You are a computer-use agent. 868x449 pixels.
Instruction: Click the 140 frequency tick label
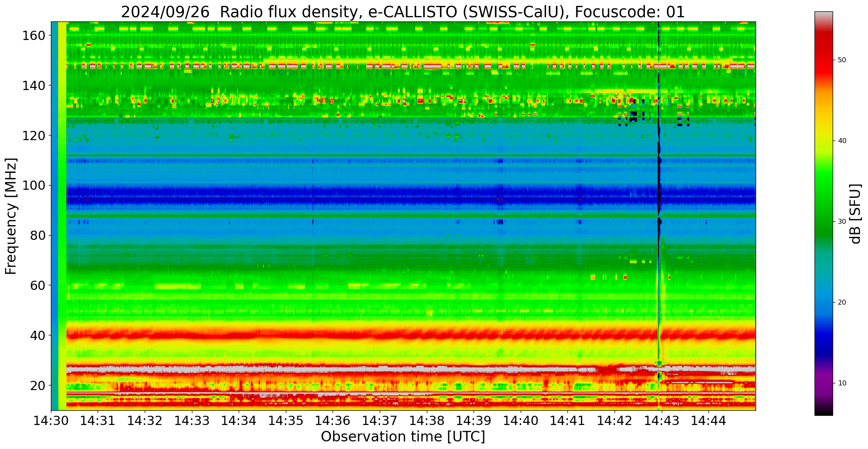tap(33, 86)
